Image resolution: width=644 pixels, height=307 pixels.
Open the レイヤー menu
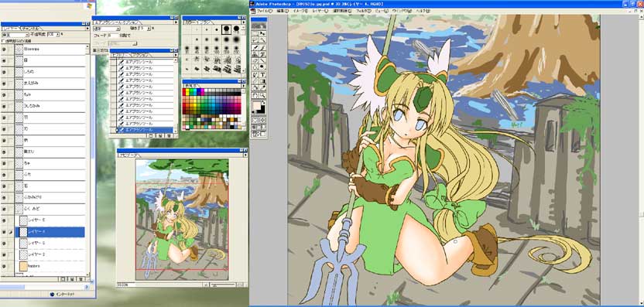(x=320, y=11)
